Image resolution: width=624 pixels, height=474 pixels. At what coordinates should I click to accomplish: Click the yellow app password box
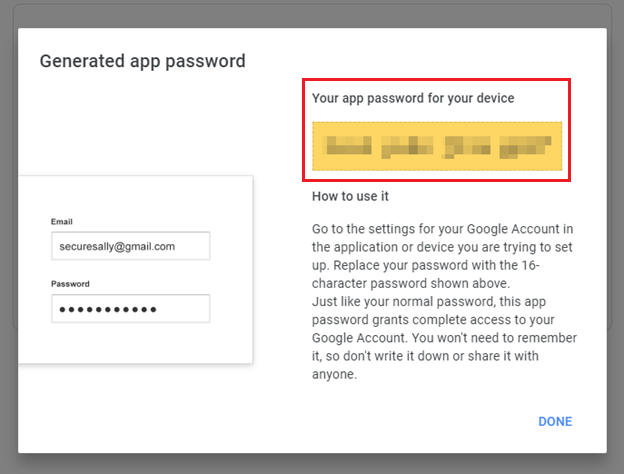pyautogui.click(x=437, y=147)
